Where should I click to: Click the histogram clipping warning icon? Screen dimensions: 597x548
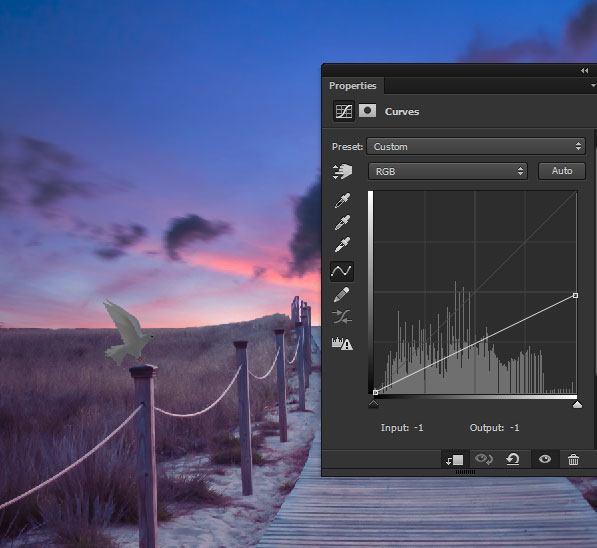point(342,343)
